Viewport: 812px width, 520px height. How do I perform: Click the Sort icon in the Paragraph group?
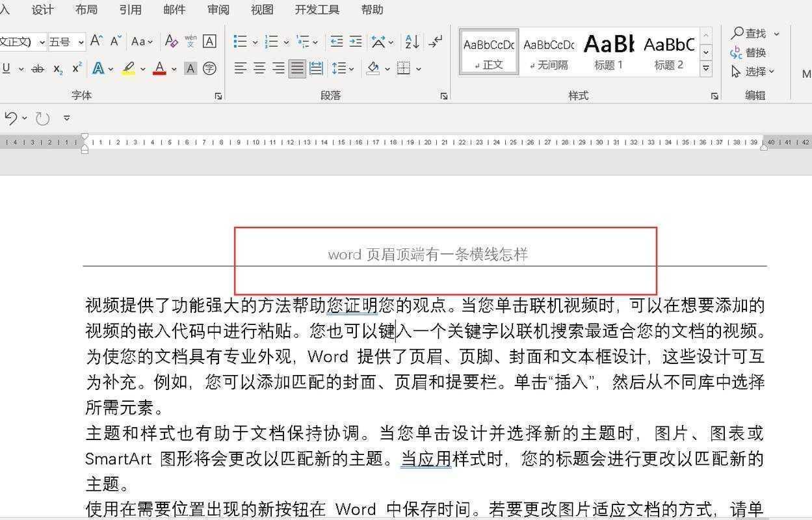[x=412, y=42]
